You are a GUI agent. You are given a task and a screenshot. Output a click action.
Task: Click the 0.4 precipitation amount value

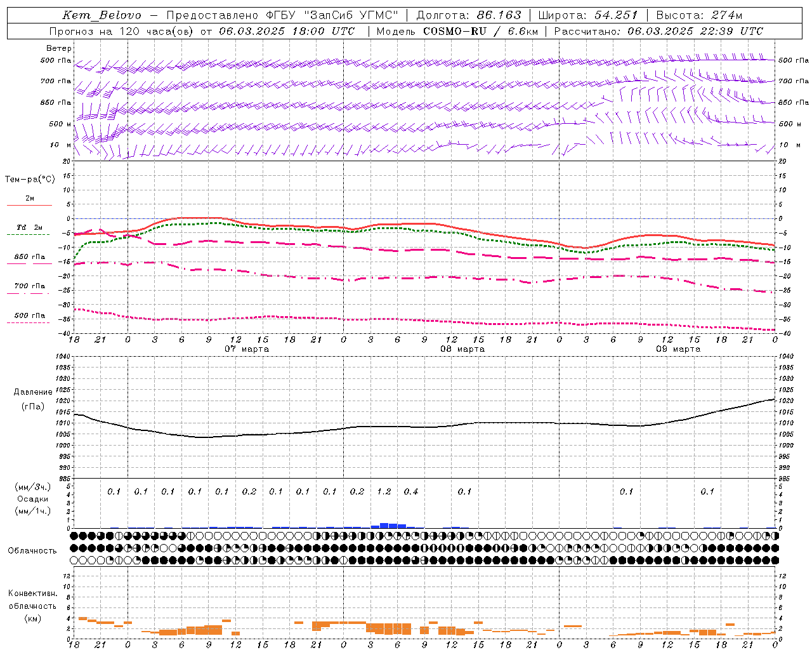411,491
